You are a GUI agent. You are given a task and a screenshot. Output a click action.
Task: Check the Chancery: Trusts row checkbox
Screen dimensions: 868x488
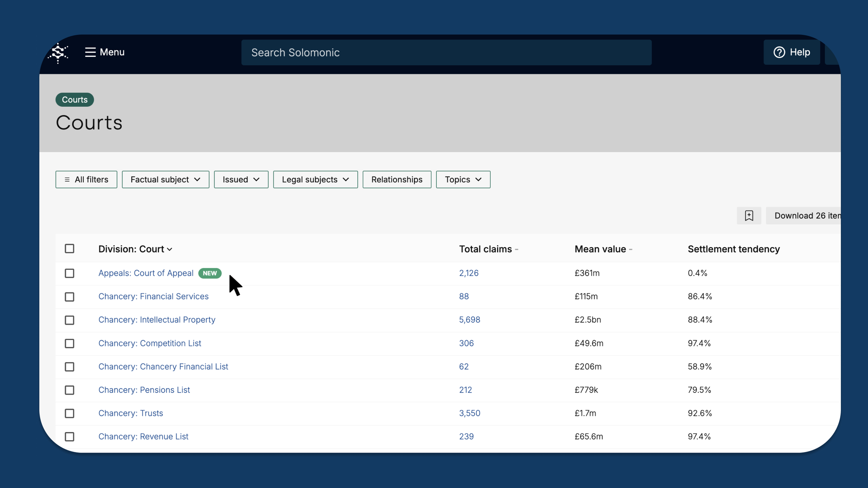coord(69,413)
